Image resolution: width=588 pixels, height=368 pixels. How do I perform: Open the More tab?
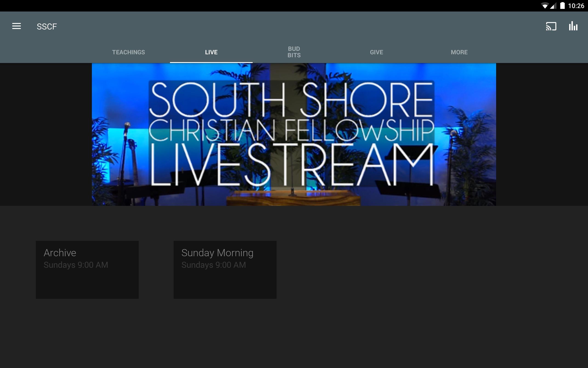point(459,52)
